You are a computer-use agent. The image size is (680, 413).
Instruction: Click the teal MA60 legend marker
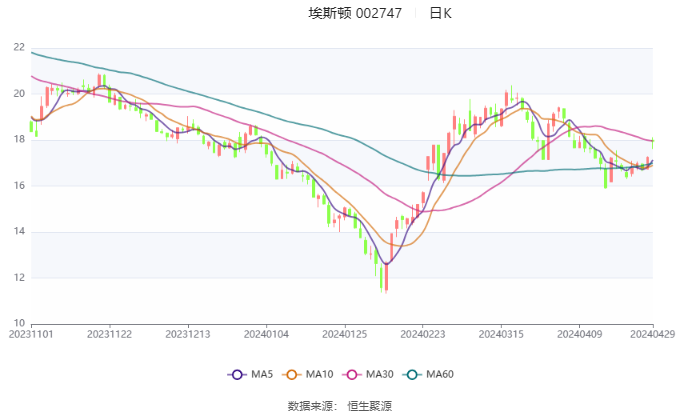414,374
